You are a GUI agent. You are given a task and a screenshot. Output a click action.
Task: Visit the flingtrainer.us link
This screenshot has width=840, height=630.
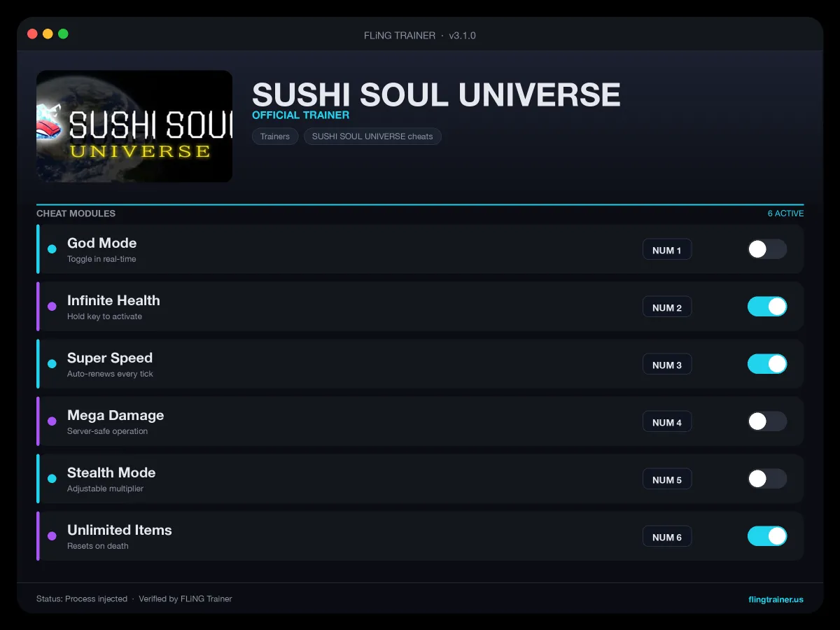(x=776, y=599)
